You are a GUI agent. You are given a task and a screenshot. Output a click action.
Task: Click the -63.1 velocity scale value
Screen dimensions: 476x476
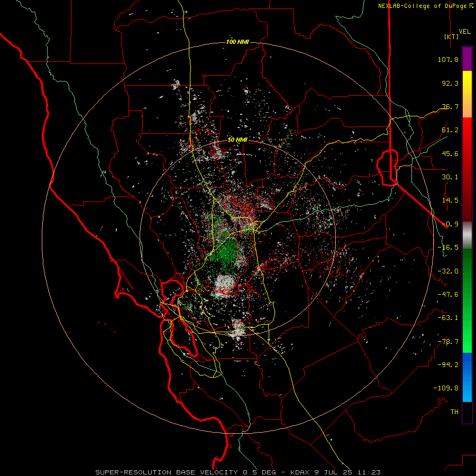coord(448,318)
